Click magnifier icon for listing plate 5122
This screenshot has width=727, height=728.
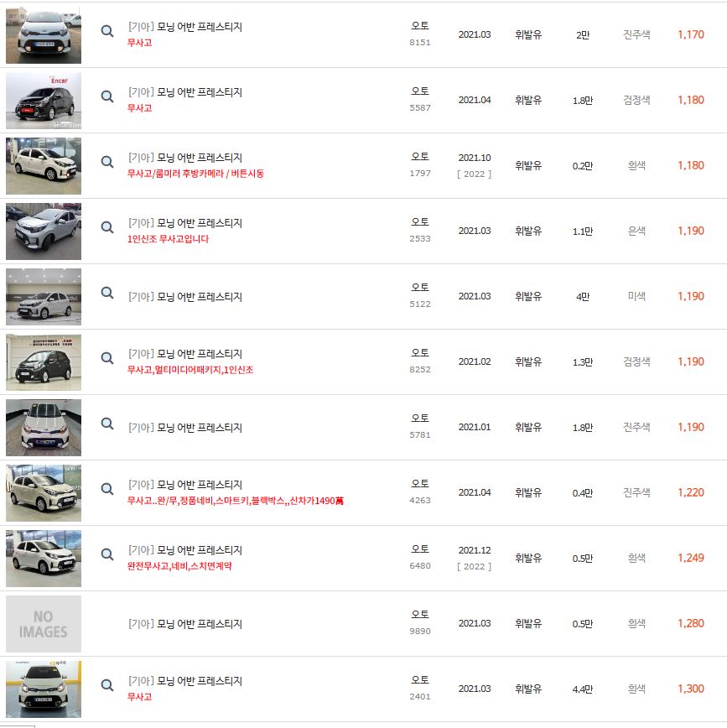pos(107,293)
